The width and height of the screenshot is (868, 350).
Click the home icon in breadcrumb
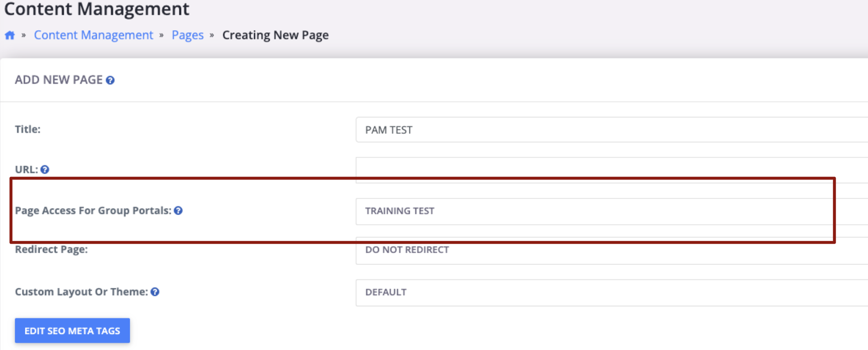(x=10, y=35)
